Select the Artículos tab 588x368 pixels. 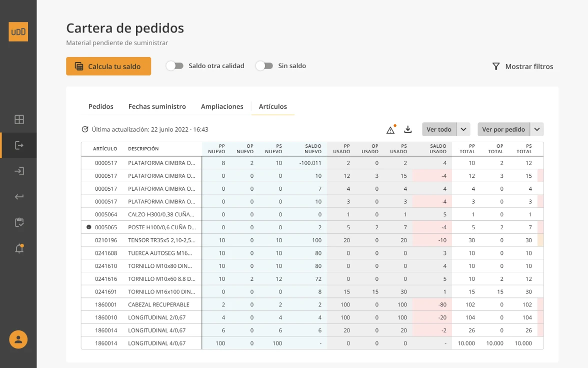tap(272, 106)
